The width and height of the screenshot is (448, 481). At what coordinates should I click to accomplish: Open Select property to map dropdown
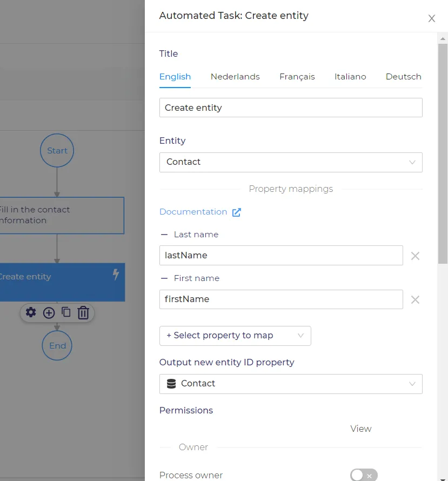tap(235, 336)
